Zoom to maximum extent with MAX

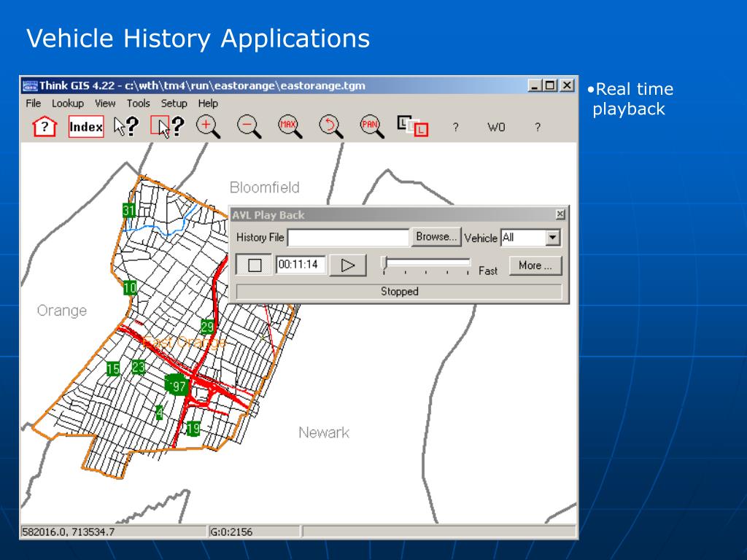[x=290, y=127]
